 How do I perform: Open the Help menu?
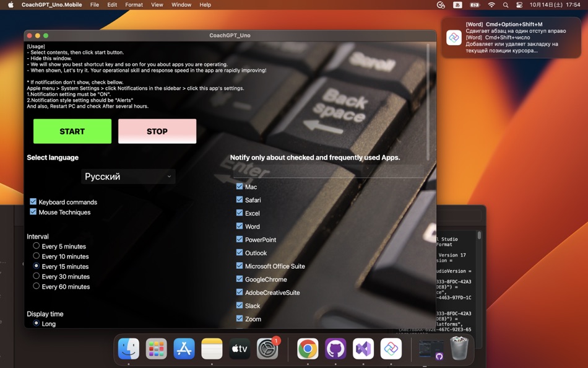(x=205, y=5)
